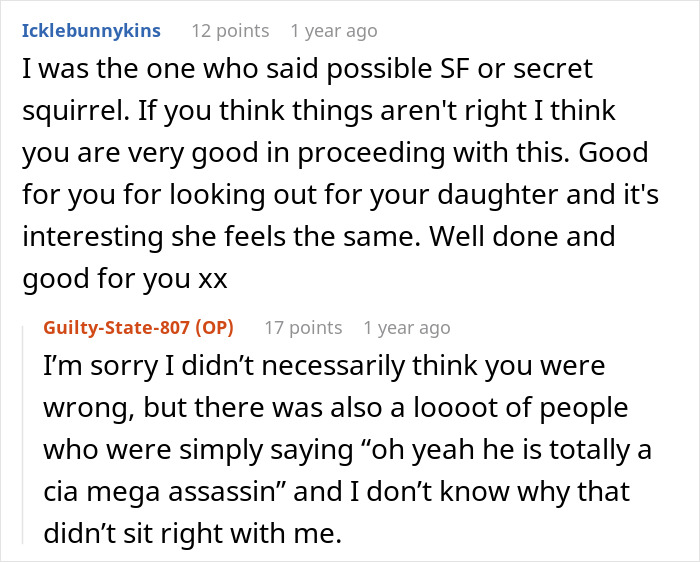Click the line "for you for looking out"
Image resolution: width=700 pixels, height=562 pixels.
[340, 197]
